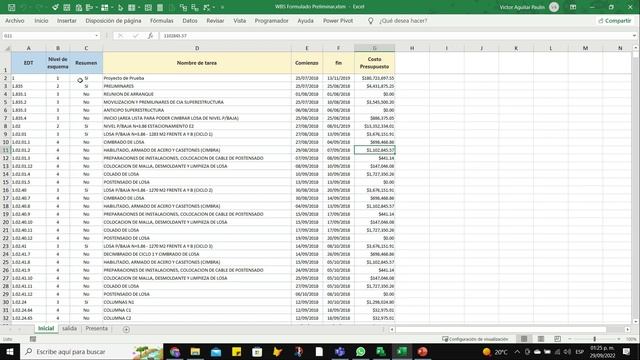Click the Compartir share button
Viewport: 640px width, 360px height.
click(615, 21)
